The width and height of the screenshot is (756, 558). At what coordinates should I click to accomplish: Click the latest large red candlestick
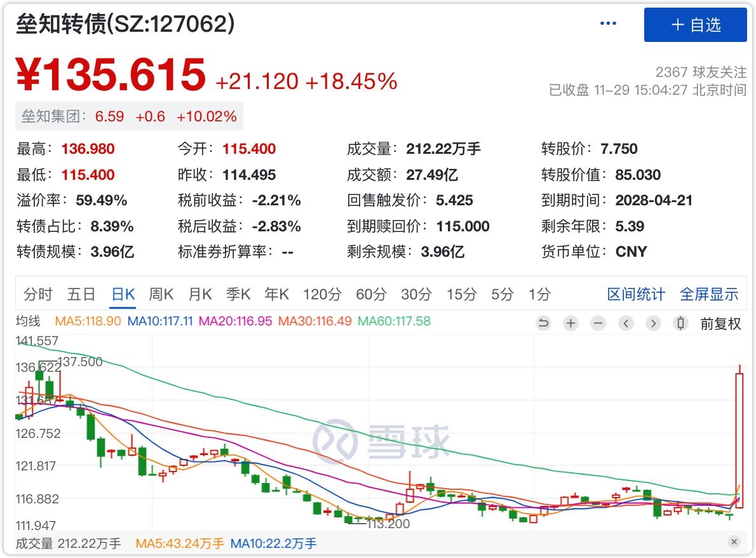pyautogui.click(x=739, y=440)
